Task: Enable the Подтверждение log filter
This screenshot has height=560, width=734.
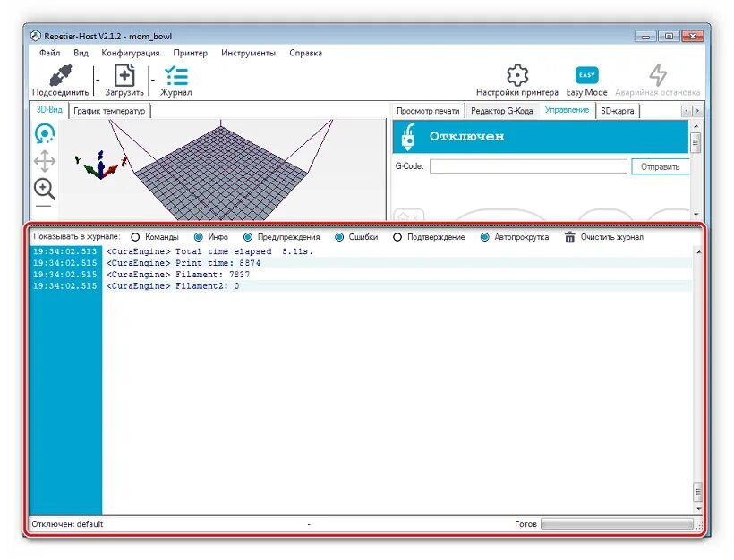Action: (397, 237)
